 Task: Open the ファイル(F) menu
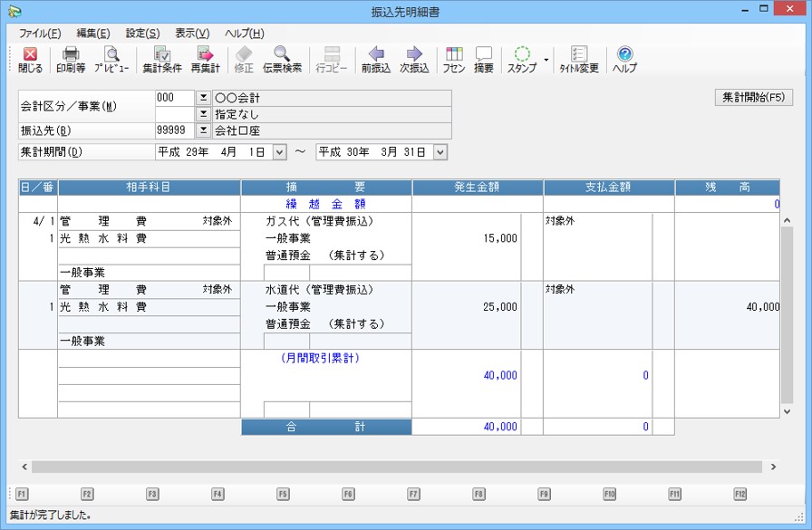point(40,34)
